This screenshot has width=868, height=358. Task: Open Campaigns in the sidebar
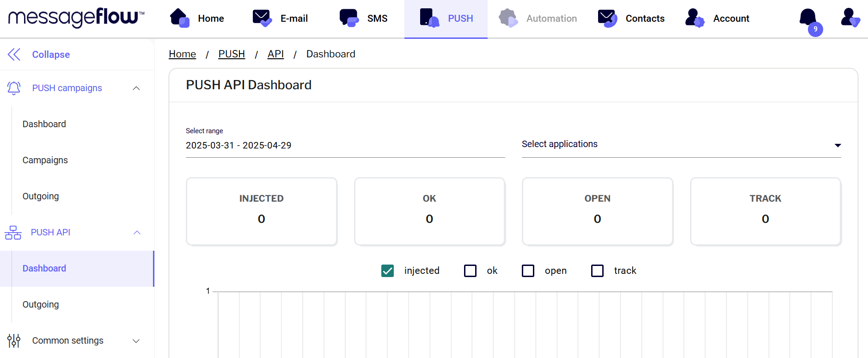point(45,160)
